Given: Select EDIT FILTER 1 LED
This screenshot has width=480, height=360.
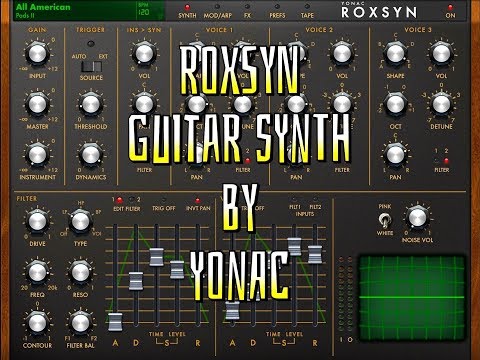Looking at the screenshot, I should (120, 200).
